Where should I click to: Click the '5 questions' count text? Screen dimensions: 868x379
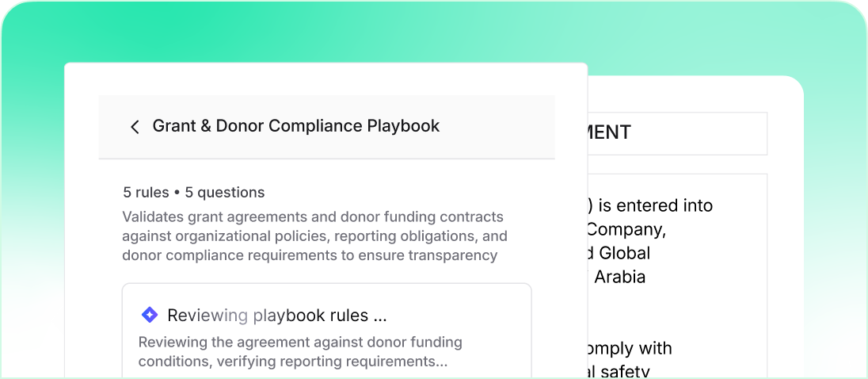225,192
